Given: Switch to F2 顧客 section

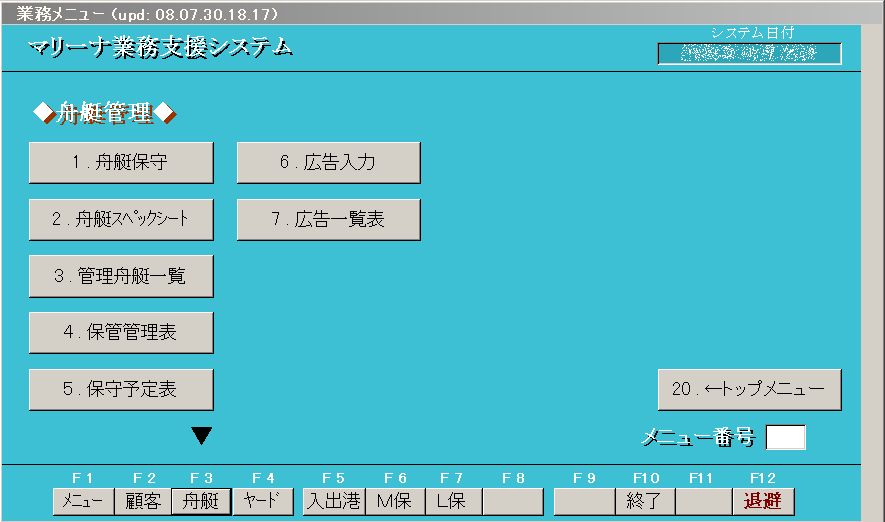Looking at the screenshot, I should pos(143,501).
